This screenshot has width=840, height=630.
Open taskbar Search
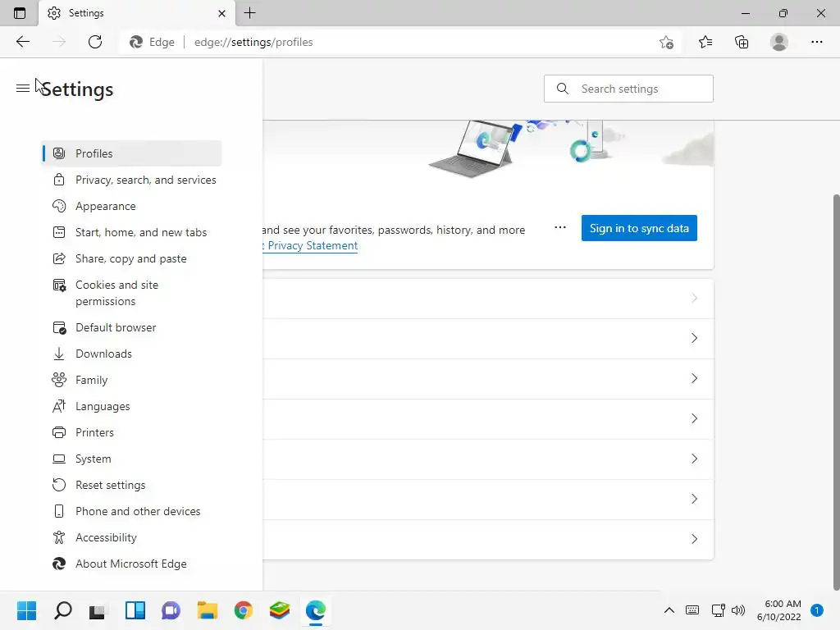(x=62, y=610)
